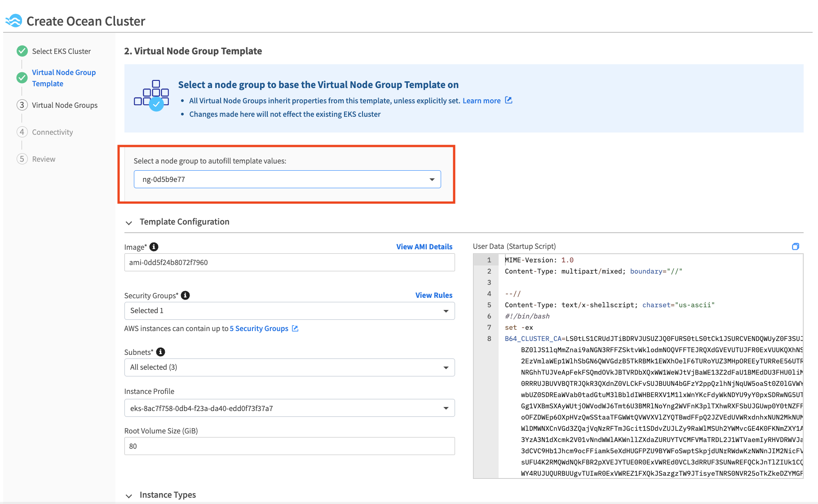This screenshot has width=818, height=504.
Task: Click the Virtual Node Group Template green checkmark
Action: click(x=22, y=78)
